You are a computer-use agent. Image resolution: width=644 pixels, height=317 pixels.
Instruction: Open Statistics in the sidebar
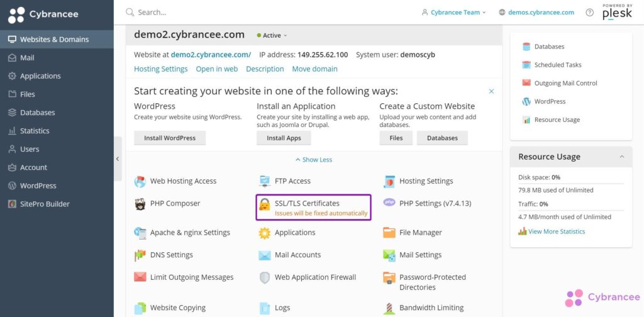point(57,131)
